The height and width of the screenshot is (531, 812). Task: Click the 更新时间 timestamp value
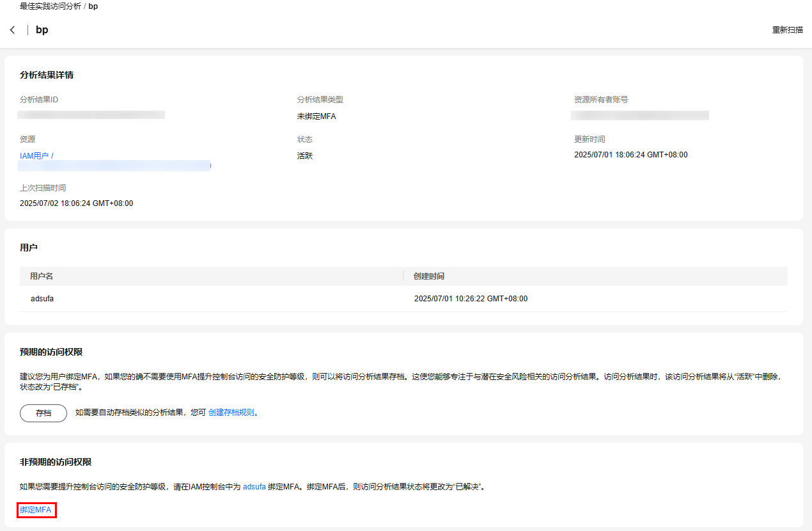[630, 155]
